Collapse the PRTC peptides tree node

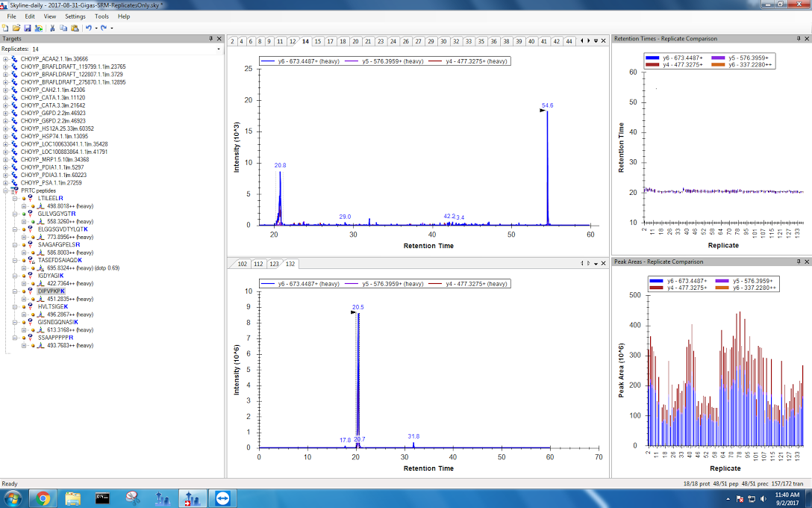6,190
